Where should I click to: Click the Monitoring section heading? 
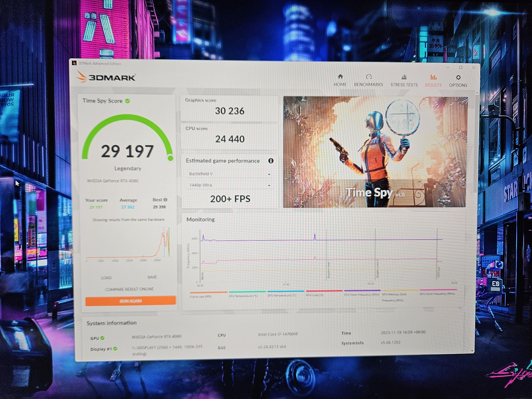coord(201,219)
